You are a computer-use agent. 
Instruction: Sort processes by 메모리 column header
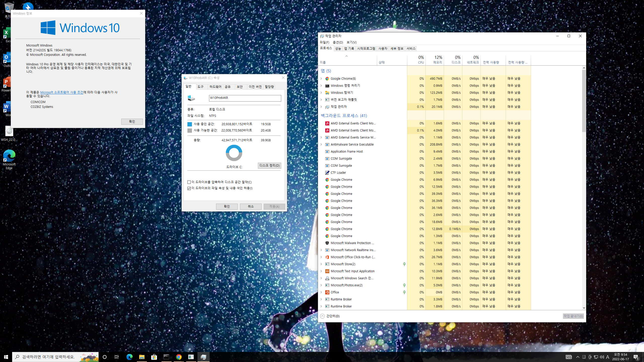point(435,60)
